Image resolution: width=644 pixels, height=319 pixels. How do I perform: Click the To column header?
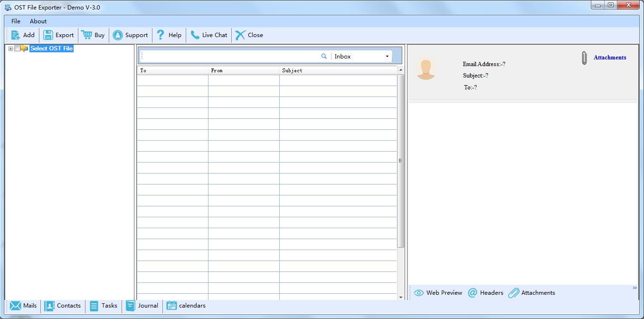[x=172, y=70]
